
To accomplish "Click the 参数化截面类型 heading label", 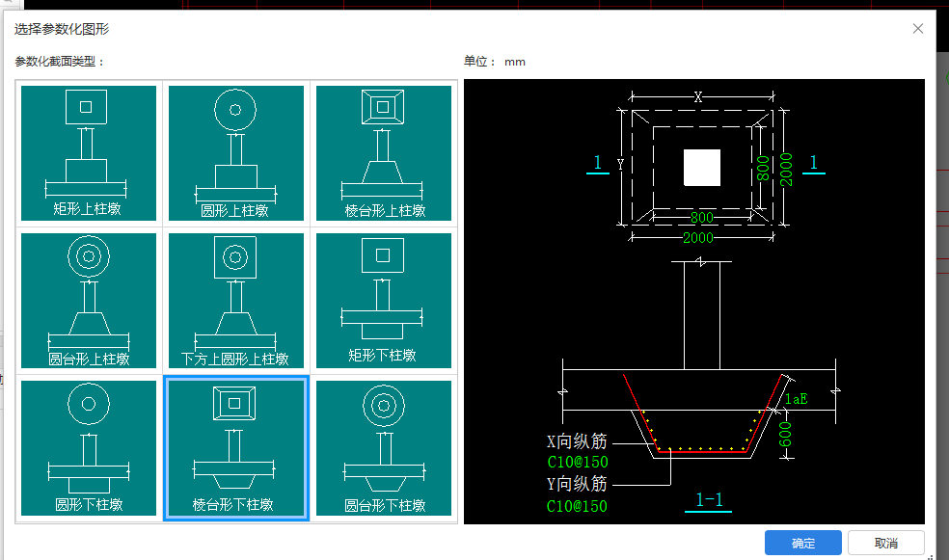I will click(60, 61).
